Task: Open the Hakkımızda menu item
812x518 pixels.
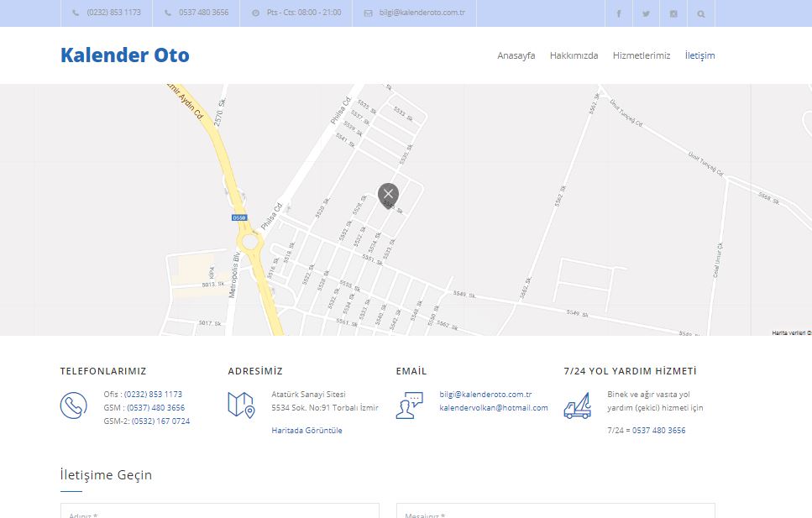Action: click(x=574, y=55)
